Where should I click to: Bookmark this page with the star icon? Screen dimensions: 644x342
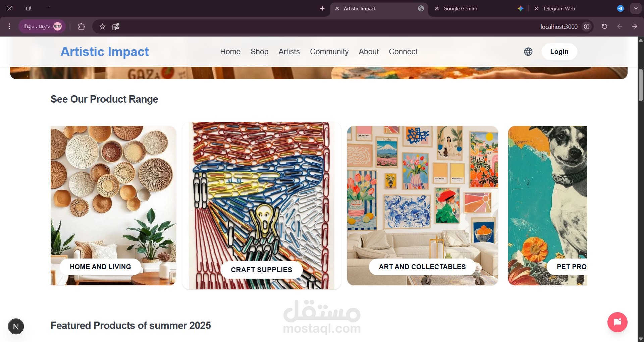[x=102, y=26]
